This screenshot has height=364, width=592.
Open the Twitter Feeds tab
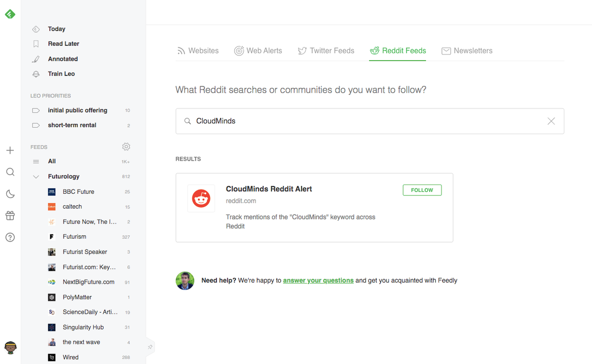pyautogui.click(x=326, y=50)
